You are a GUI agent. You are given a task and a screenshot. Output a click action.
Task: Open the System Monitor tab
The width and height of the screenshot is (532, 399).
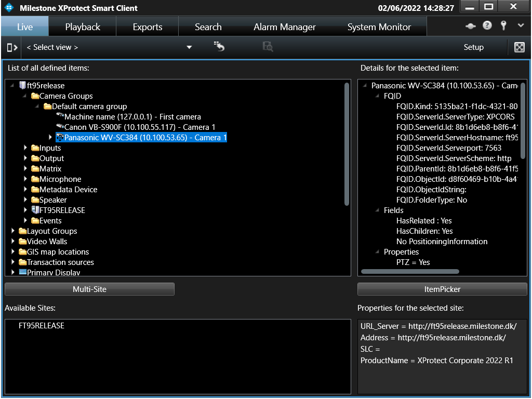click(379, 27)
